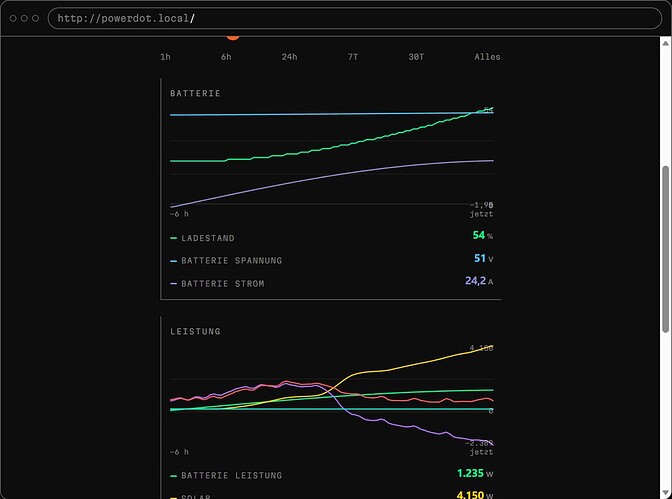Click the blue Batterie Spannung color marker
The image size is (672, 499).
pos(173,261)
